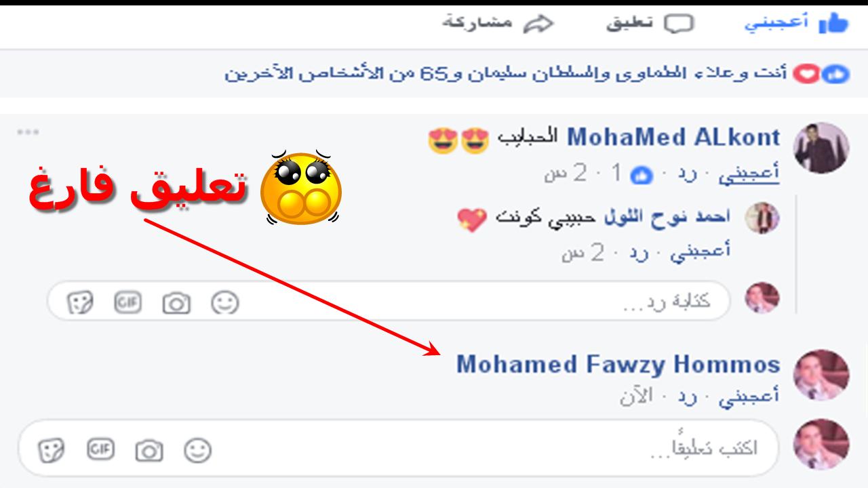Attach a photo in the bottom comment box
This screenshot has height=488, width=868.
point(149,450)
